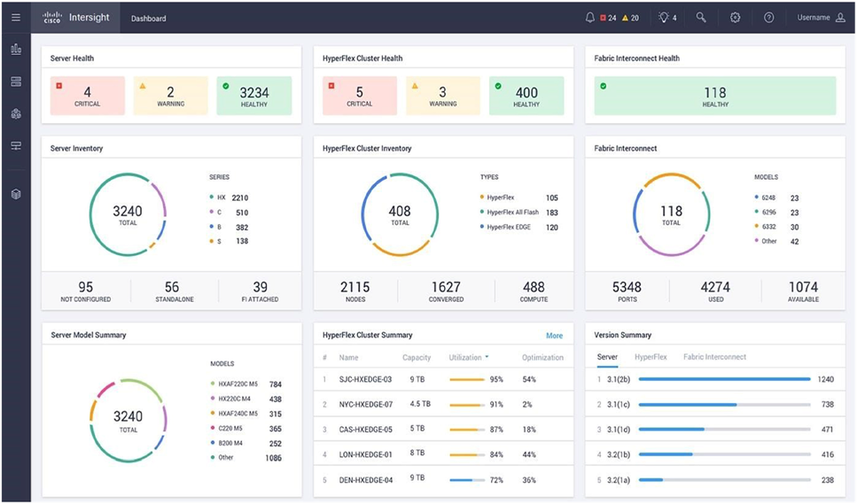Screen dimensions: 857x504
Task: Switch to Fabric Interconnect version tab
Action: (714, 357)
